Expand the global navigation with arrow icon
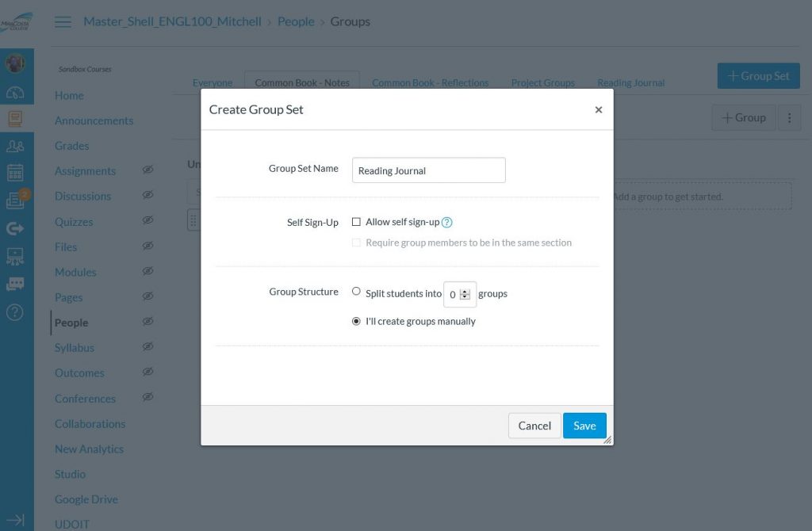 pos(15,520)
